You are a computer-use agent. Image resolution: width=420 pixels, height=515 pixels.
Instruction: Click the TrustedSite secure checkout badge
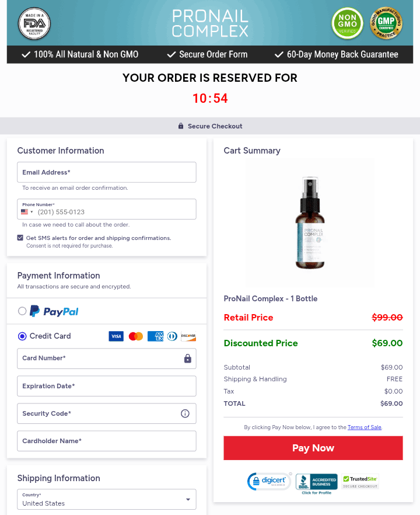click(x=360, y=482)
